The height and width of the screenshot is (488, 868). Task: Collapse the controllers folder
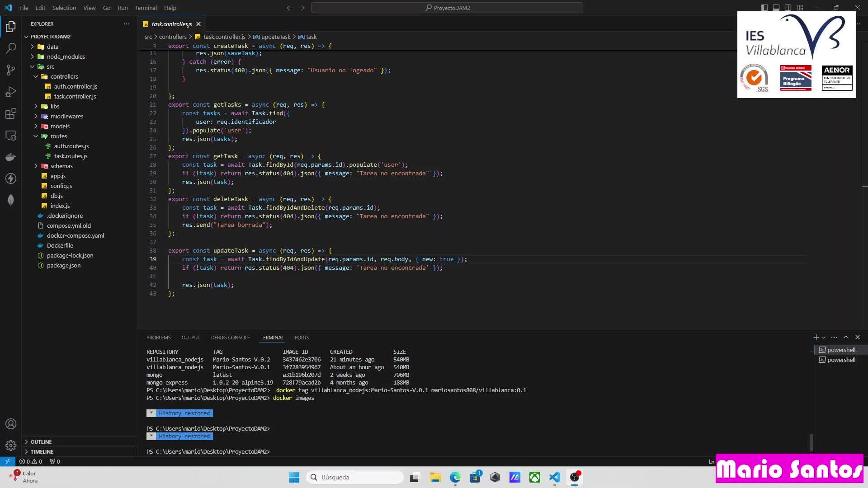[x=64, y=76]
